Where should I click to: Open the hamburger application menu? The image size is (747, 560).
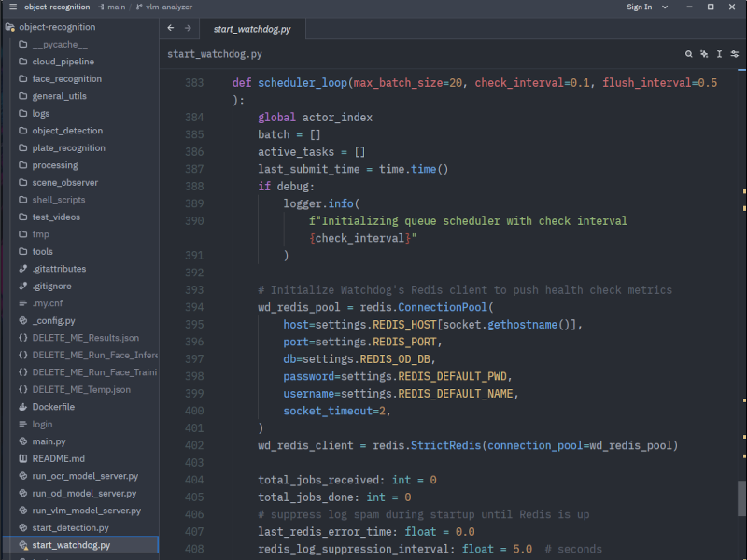tap(13, 7)
